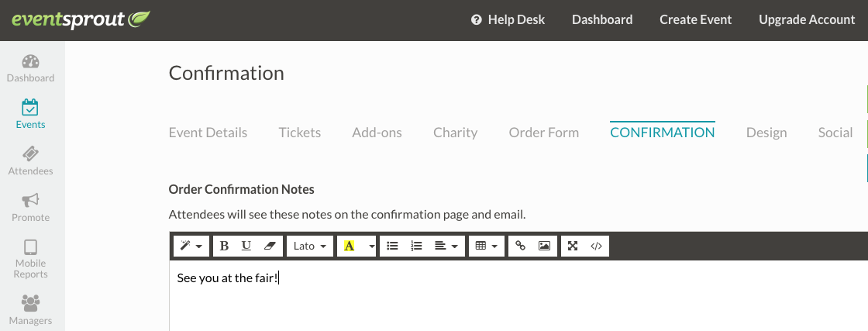This screenshot has height=331, width=868.
Task: Click the eraser remove-formatting icon
Action: coord(270,246)
